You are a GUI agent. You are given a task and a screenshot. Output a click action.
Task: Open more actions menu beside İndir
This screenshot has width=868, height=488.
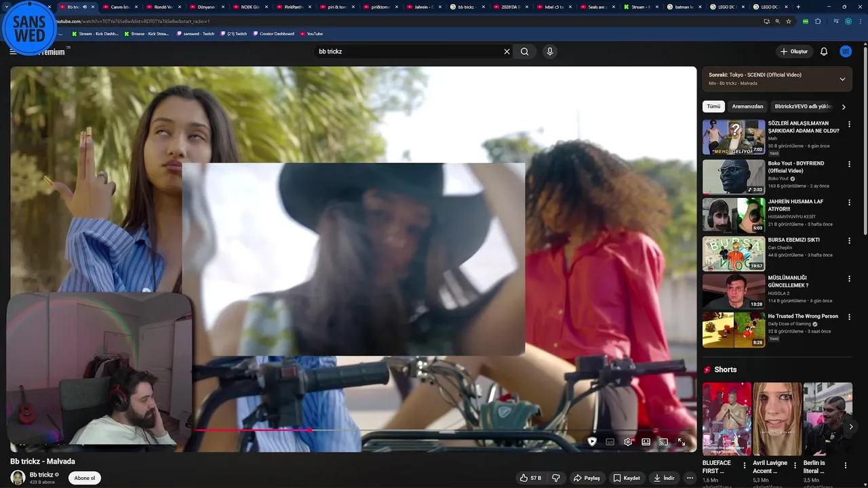coord(690,478)
